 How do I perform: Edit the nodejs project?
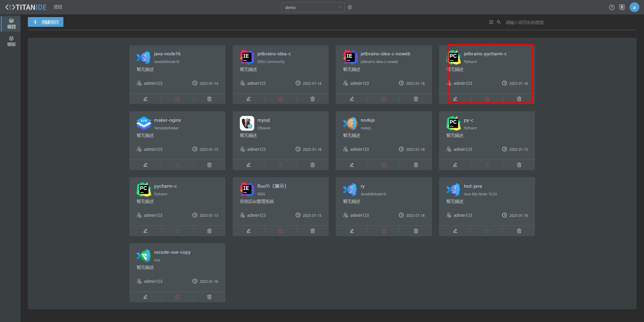(x=352, y=165)
